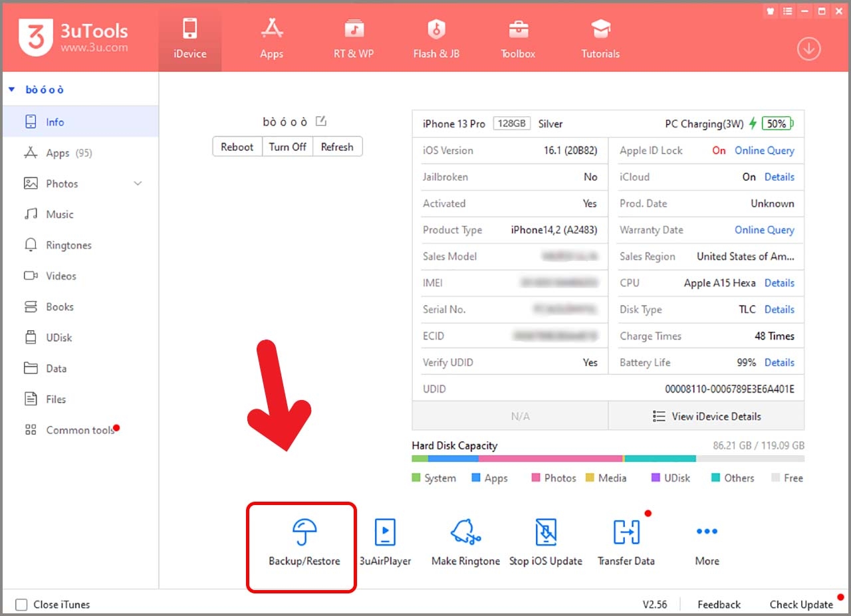Click the V2.56 version label

(x=655, y=605)
